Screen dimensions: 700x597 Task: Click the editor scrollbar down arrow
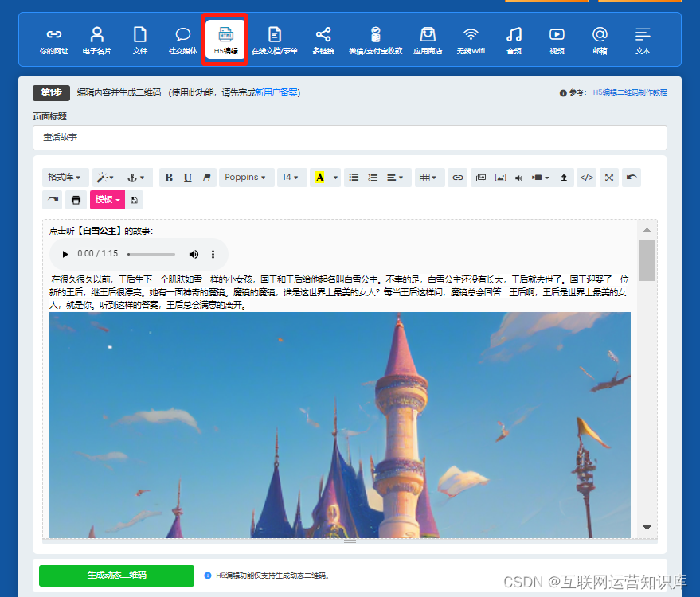click(647, 528)
